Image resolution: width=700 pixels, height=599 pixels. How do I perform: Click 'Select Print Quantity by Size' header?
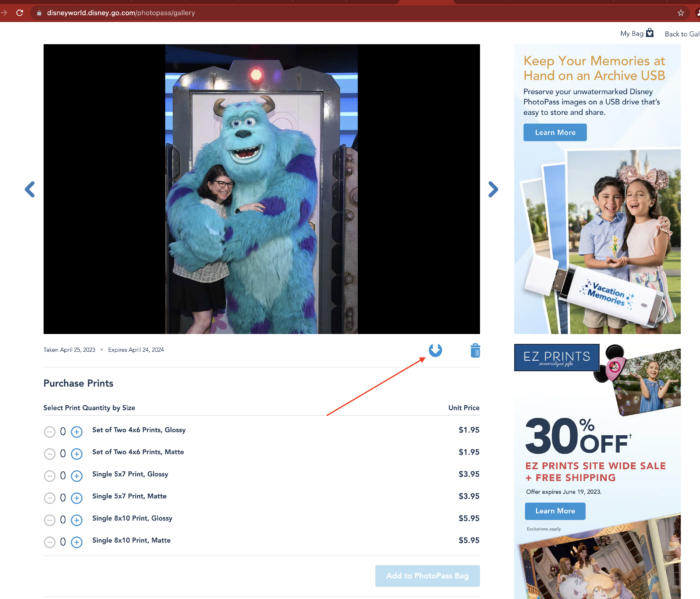(x=89, y=408)
